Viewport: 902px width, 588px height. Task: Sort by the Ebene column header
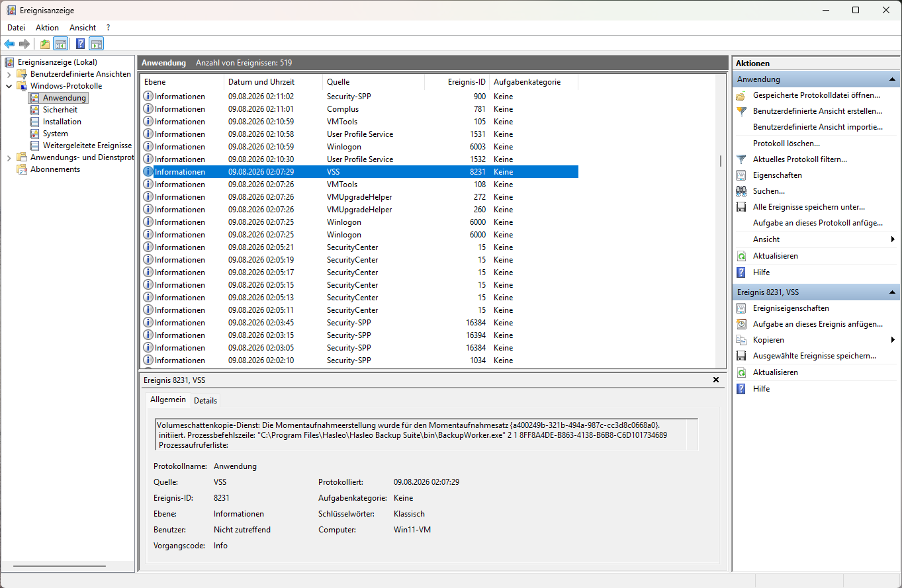182,82
